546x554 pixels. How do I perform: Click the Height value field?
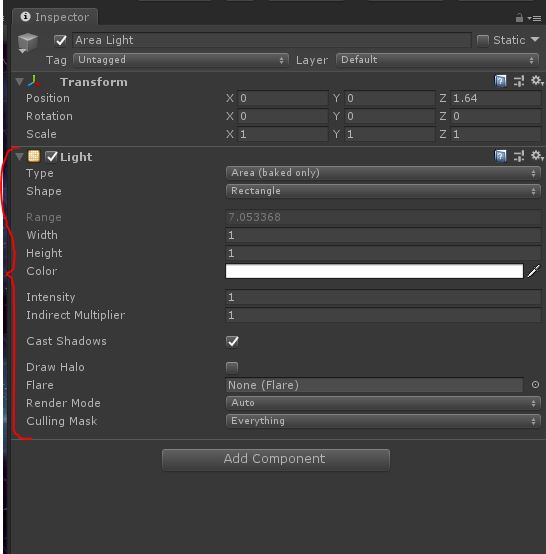point(383,253)
